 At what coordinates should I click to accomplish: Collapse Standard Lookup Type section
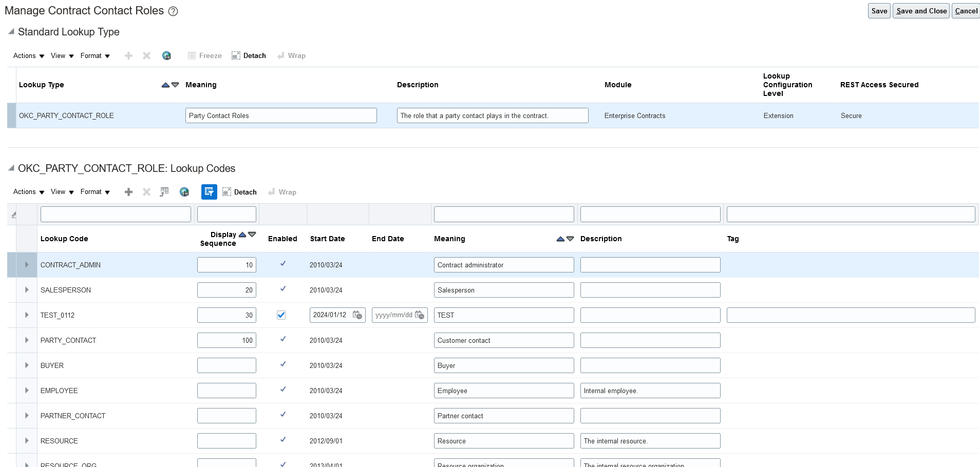point(11,32)
